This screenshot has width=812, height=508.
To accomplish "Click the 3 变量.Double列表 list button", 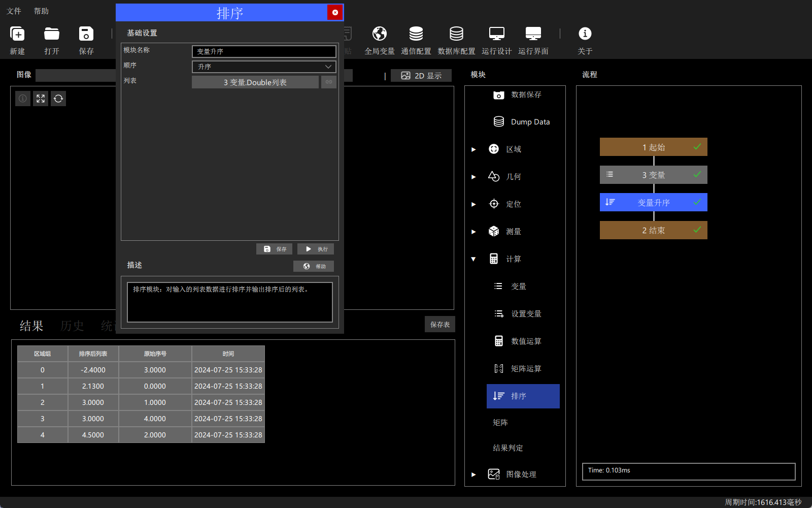I will 255,82.
